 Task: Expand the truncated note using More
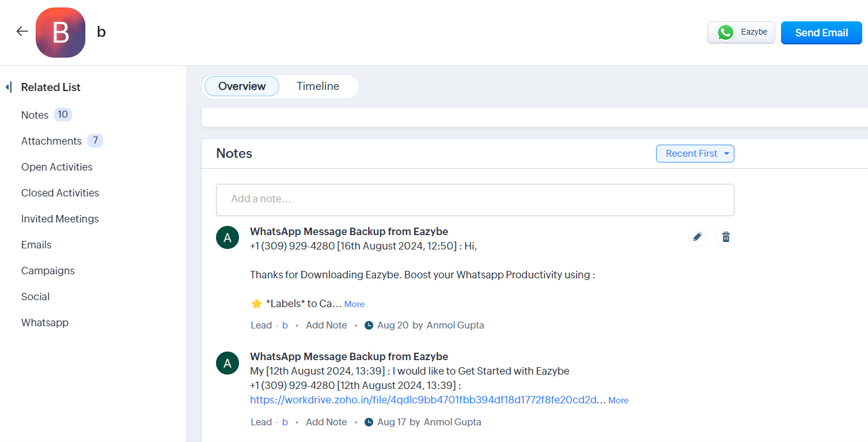pyautogui.click(x=354, y=304)
